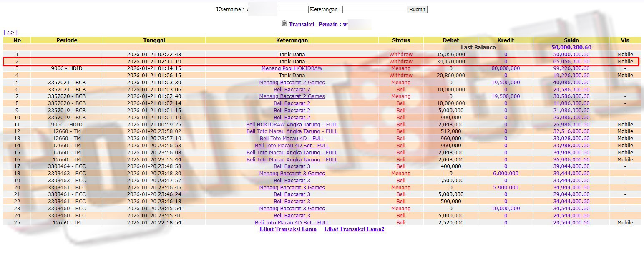
Task: Open Beli Toto Macau 4D Set in row 14
Action: point(292,146)
